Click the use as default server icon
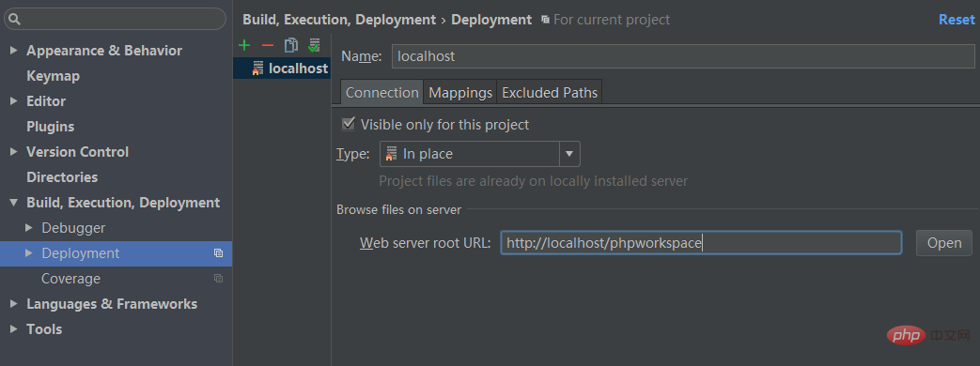Viewport: 980px width, 366px height. click(x=314, y=45)
